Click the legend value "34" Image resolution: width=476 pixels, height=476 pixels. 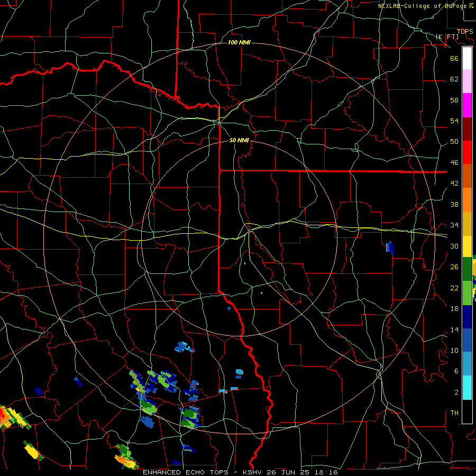(x=454, y=225)
